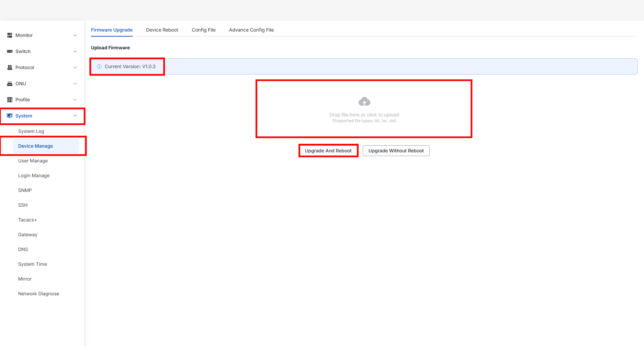Click the firmware file drop area text

(364, 115)
